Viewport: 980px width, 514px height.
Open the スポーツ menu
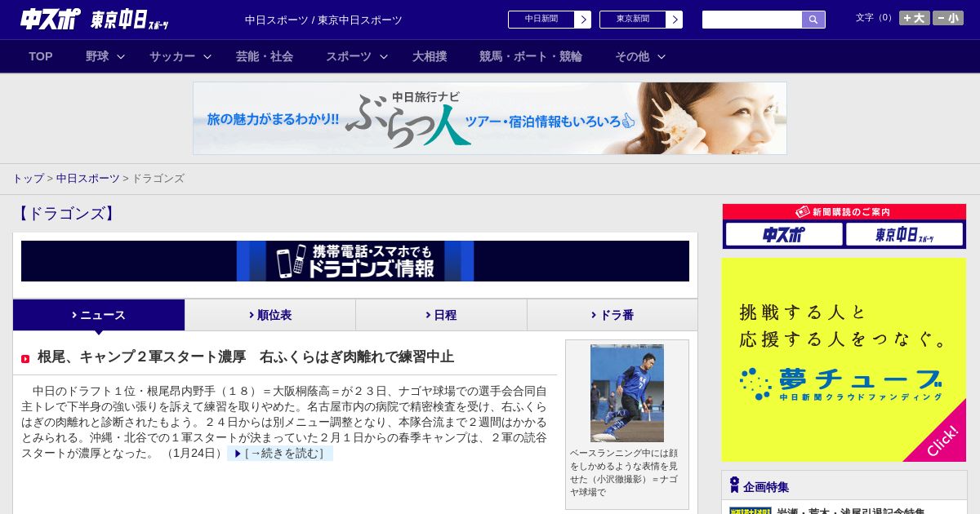(349, 56)
